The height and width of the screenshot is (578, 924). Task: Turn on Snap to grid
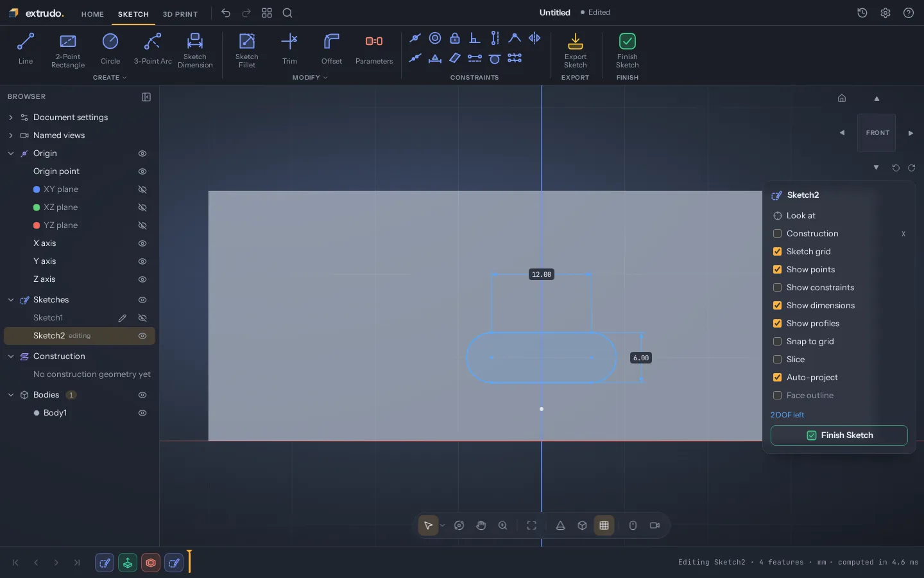[x=777, y=342]
